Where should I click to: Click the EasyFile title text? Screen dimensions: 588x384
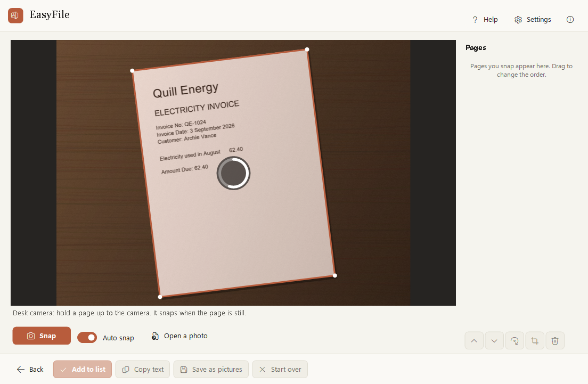pos(50,14)
